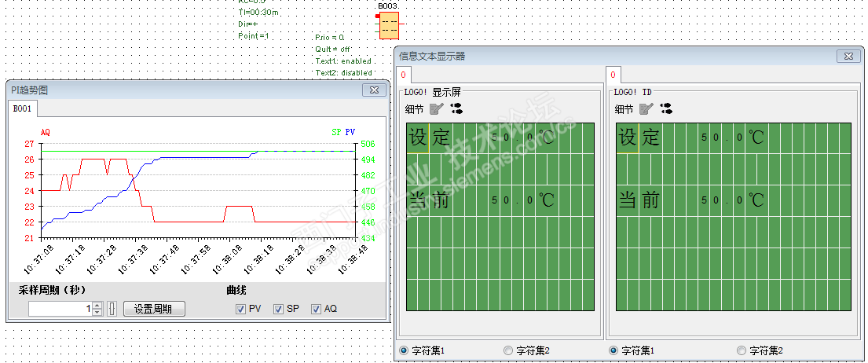The width and height of the screenshot is (868, 363).
Task: Click the sampling period input field
Action: [60, 309]
